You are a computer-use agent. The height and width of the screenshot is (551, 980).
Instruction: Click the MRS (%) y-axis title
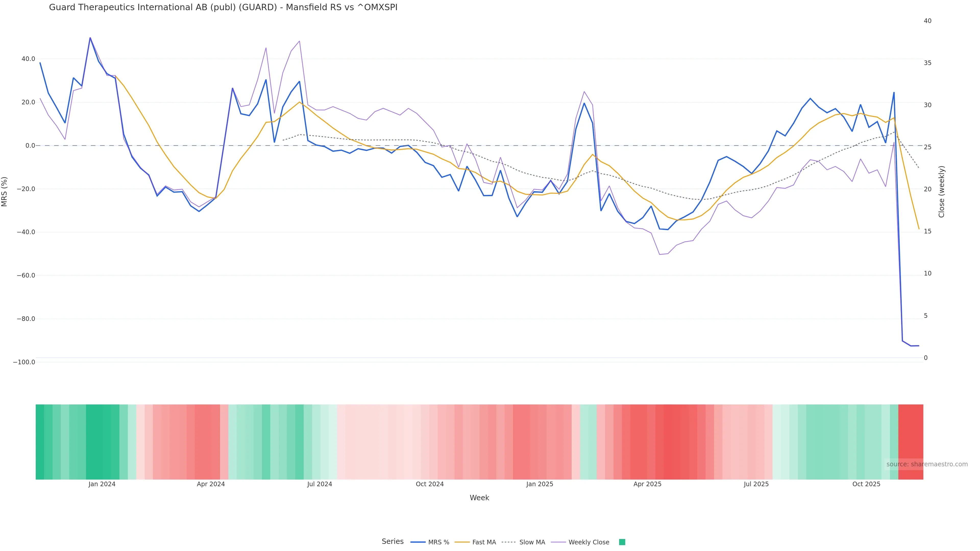(5, 192)
